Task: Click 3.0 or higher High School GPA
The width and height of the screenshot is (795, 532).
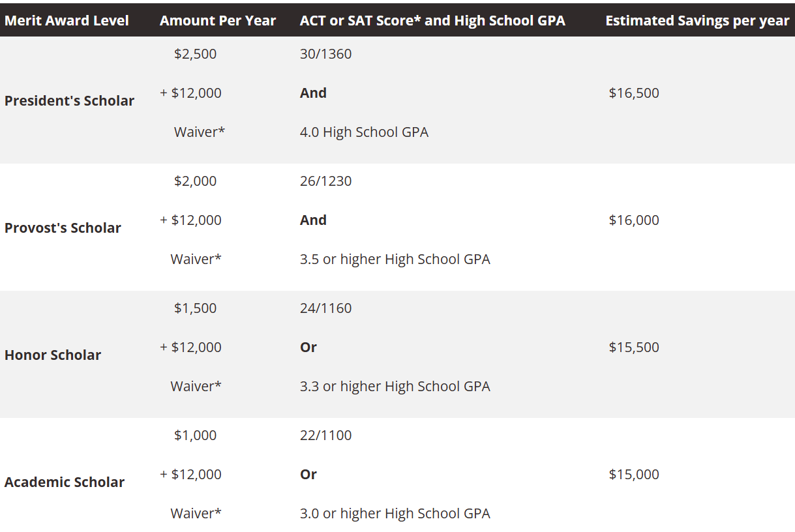Action: 395,513
